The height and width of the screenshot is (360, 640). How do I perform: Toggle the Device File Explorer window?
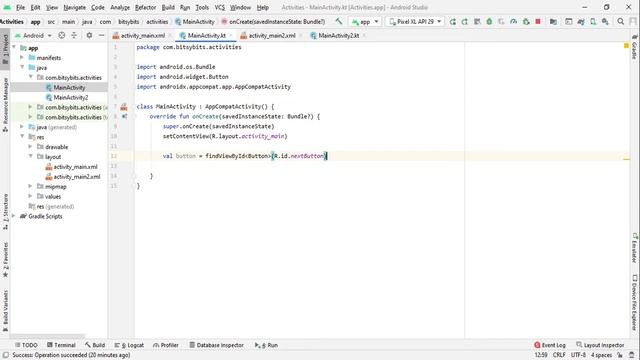tap(635, 302)
